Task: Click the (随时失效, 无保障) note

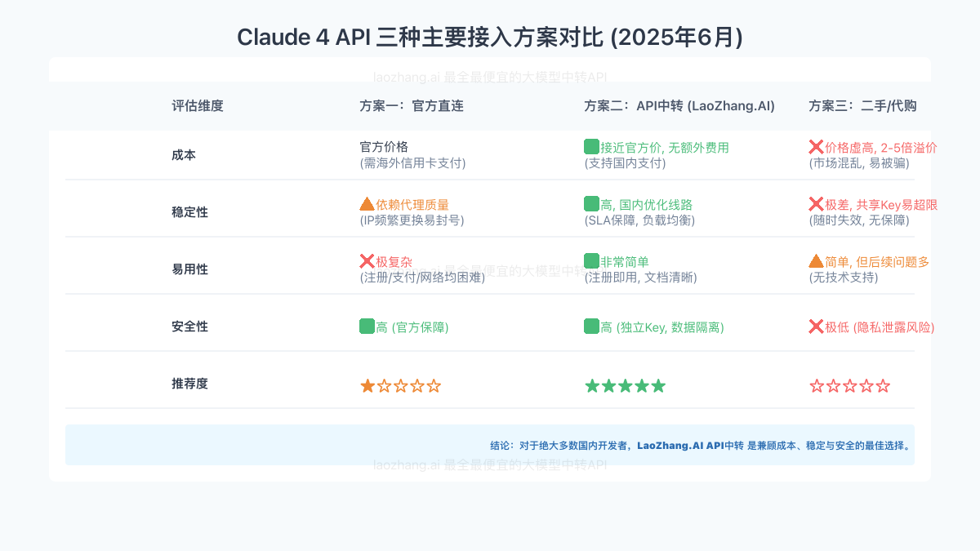Action: point(859,220)
